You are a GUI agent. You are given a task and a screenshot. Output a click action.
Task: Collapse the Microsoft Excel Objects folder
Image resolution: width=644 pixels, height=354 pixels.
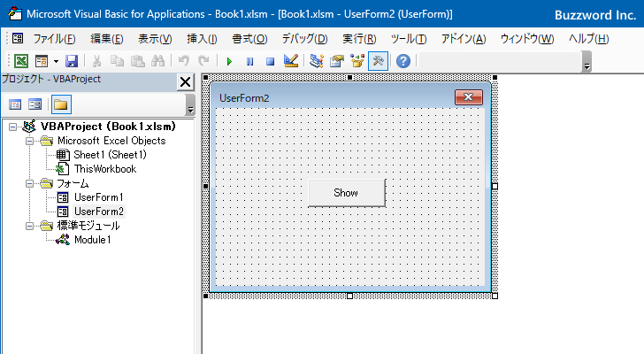pyautogui.click(x=29, y=142)
